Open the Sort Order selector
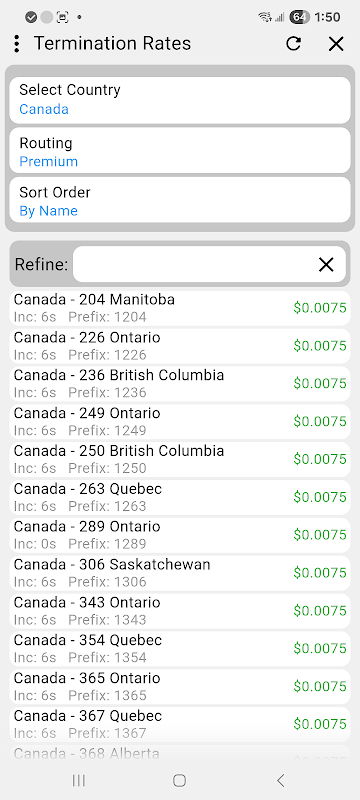360x800 pixels. coord(180,200)
